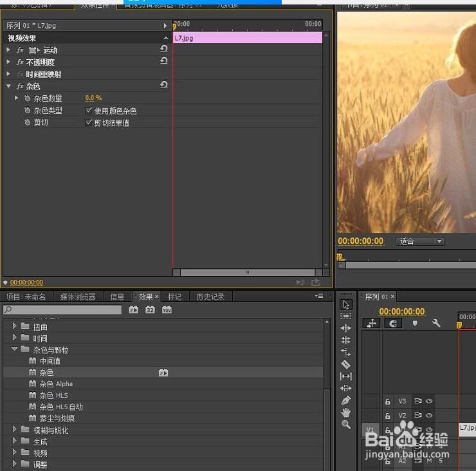This screenshot has width=476, height=471.
Task: Click the snap magnet icon in timeline
Action: tap(393, 324)
